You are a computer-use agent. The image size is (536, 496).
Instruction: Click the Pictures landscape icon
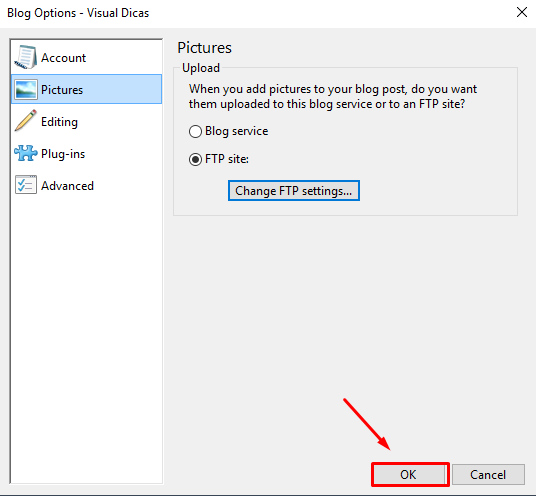coord(26,90)
